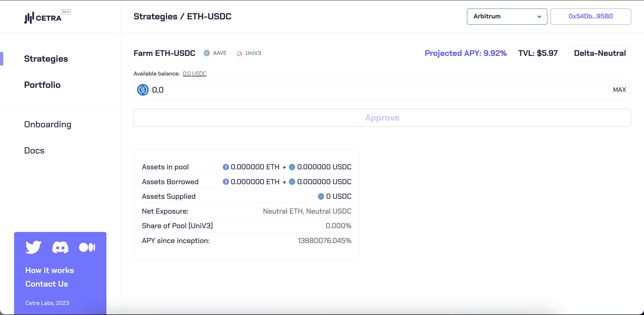
Task: Click the Share of Pool 0.000% value
Action: pos(338,226)
